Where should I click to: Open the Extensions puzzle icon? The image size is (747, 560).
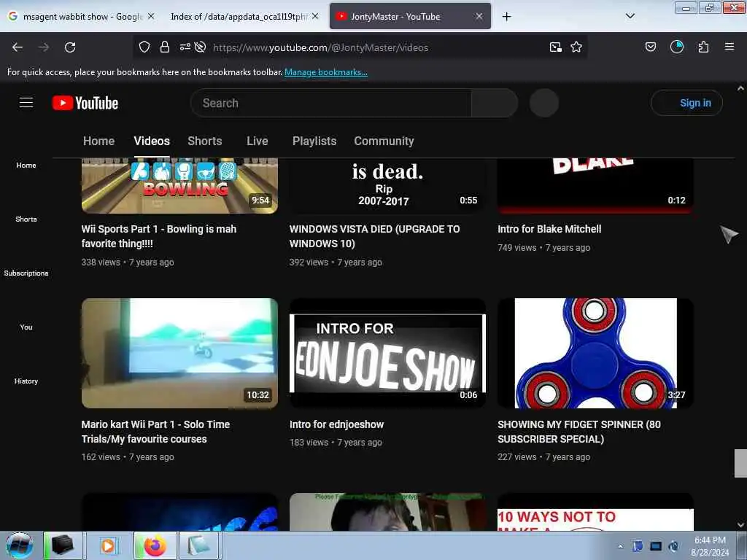(x=703, y=47)
